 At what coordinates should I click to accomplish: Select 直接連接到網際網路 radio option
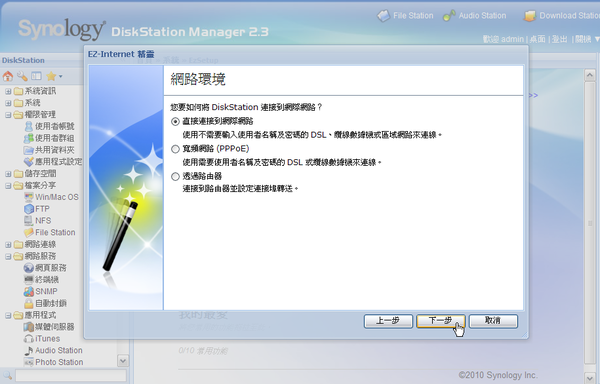(175, 122)
